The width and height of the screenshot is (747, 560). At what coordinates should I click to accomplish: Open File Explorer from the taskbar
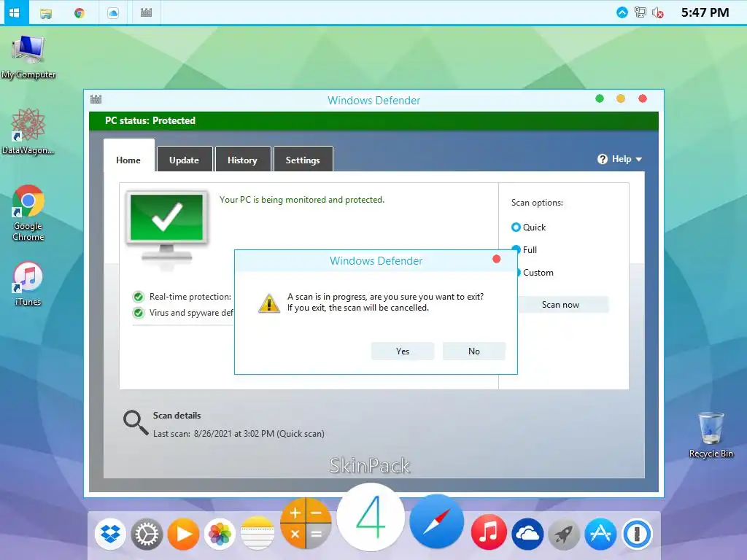pyautogui.click(x=46, y=13)
